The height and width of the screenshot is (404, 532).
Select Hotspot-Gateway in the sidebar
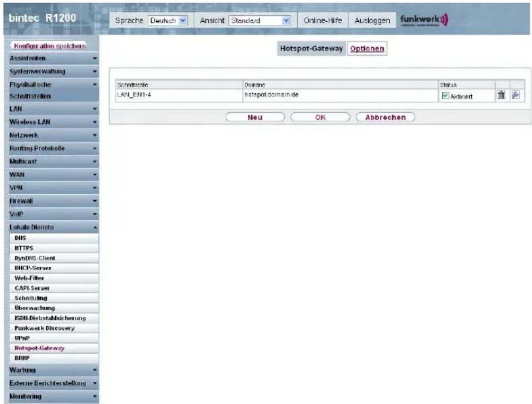coord(54,349)
